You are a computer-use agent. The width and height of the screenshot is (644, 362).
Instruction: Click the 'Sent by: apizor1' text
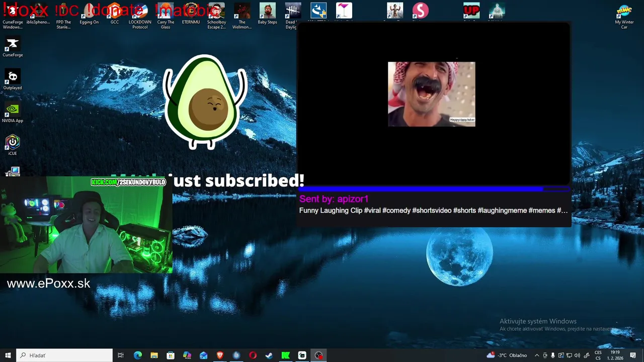coord(334,199)
